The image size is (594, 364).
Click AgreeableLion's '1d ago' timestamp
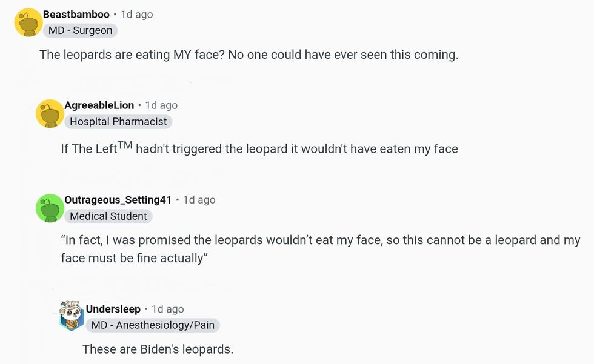(x=162, y=105)
